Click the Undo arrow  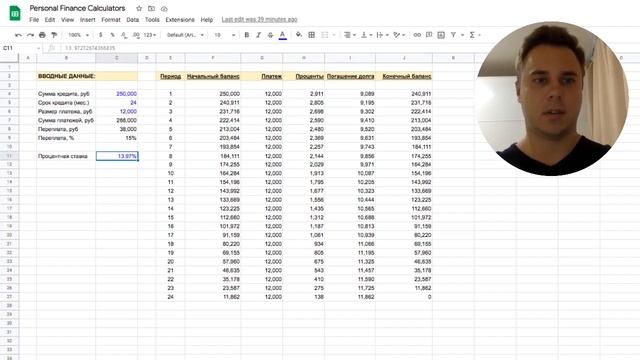click(18, 35)
